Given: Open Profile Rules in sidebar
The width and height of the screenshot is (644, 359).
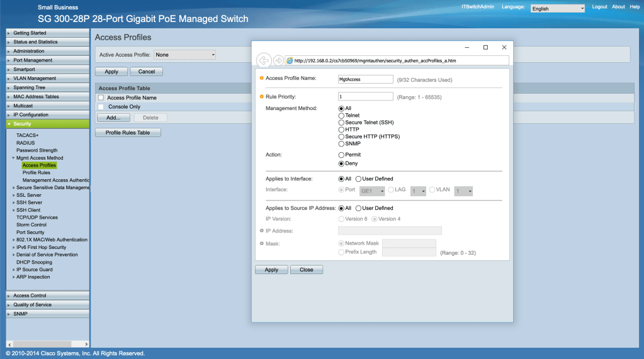Looking at the screenshot, I should pyautogui.click(x=37, y=172).
